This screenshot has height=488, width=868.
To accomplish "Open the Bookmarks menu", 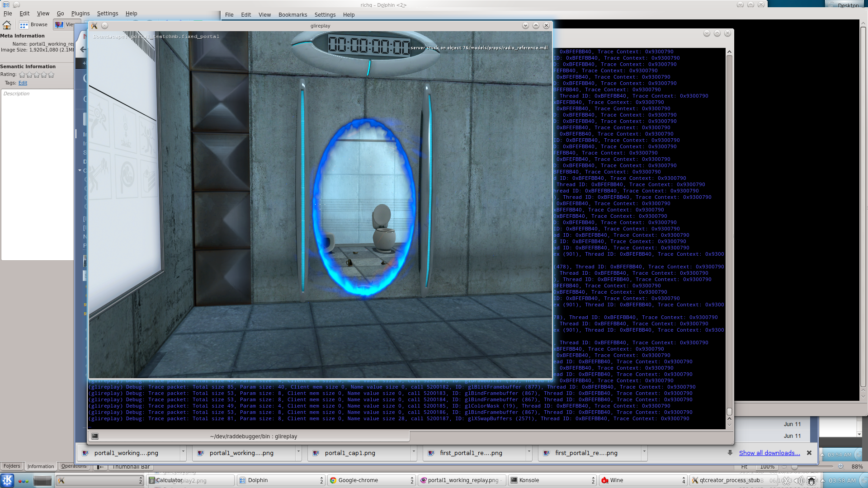I will [x=292, y=15].
